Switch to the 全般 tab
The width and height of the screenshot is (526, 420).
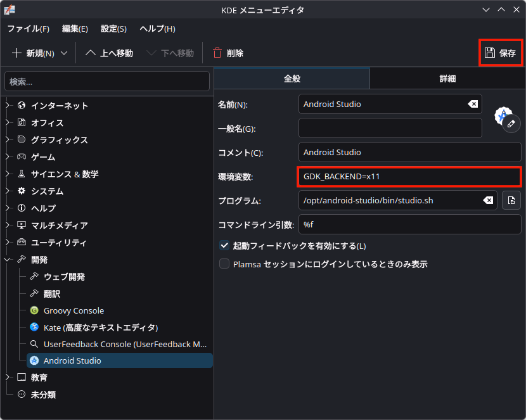pyautogui.click(x=292, y=79)
